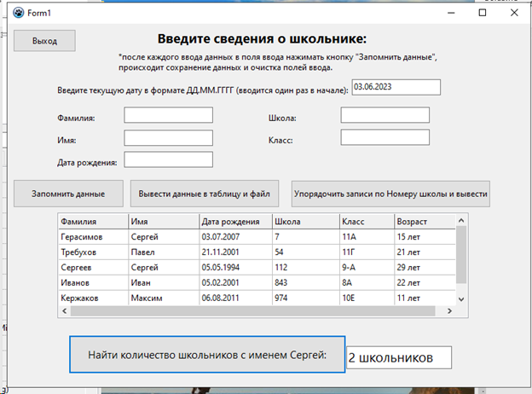Select the Кержаков cell in the table

(x=92, y=298)
